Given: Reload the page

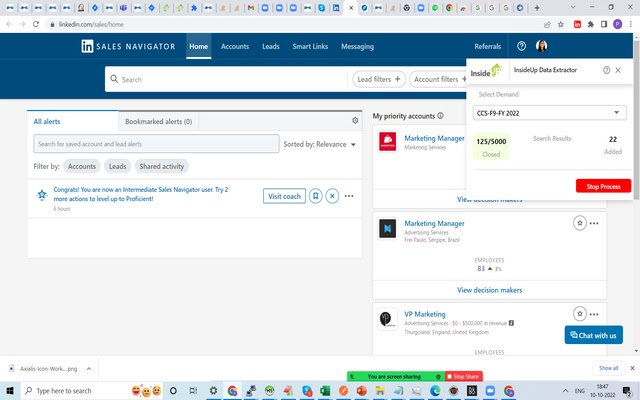Looking at the screenshot, I should [36, 24].
